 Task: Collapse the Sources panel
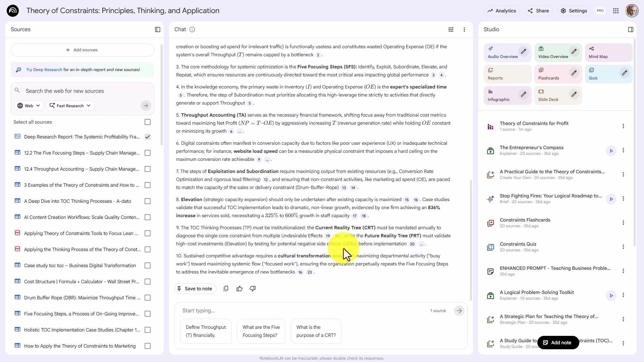[x=158, y=29]
